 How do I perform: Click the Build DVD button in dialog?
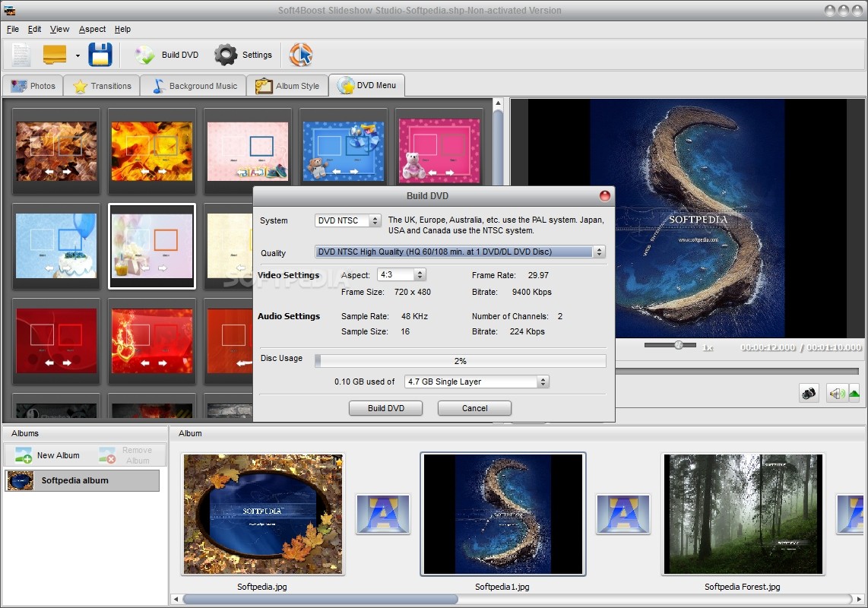click(386, 408)
